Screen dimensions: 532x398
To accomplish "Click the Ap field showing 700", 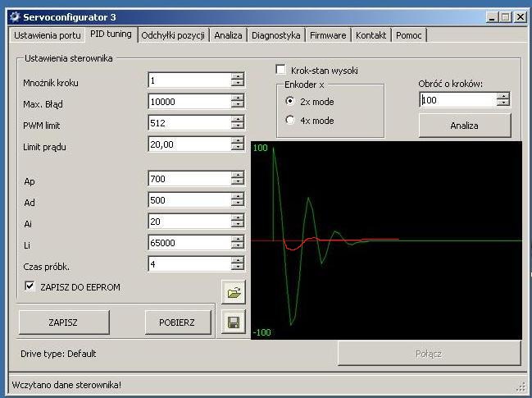I will 189,179.
